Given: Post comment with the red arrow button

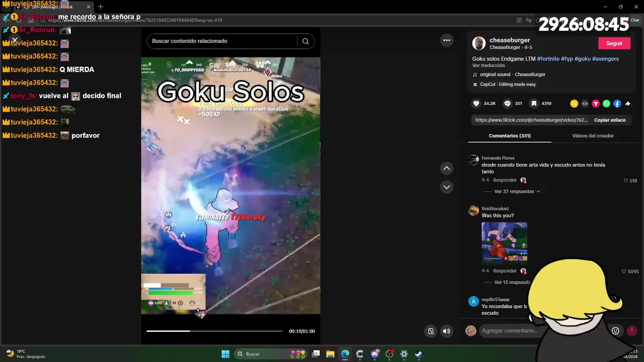Looking at the screenshot, I should coord(631,331).
